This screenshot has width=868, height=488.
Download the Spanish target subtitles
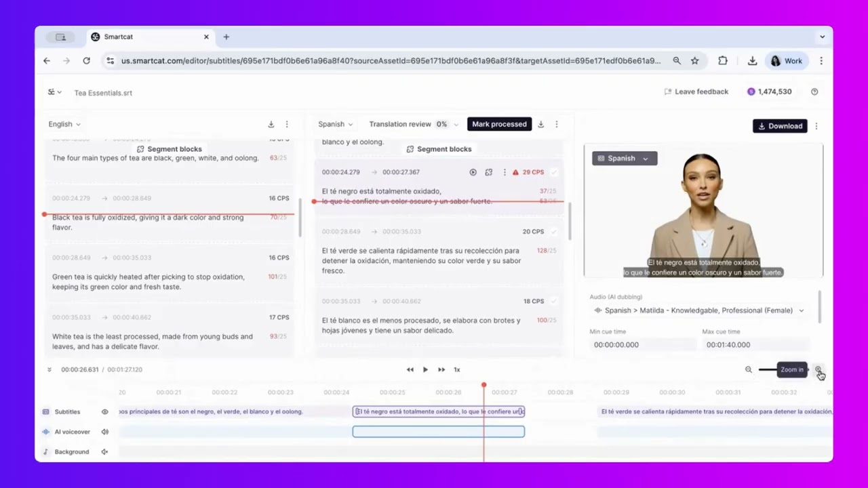click(x=540, y=124)
